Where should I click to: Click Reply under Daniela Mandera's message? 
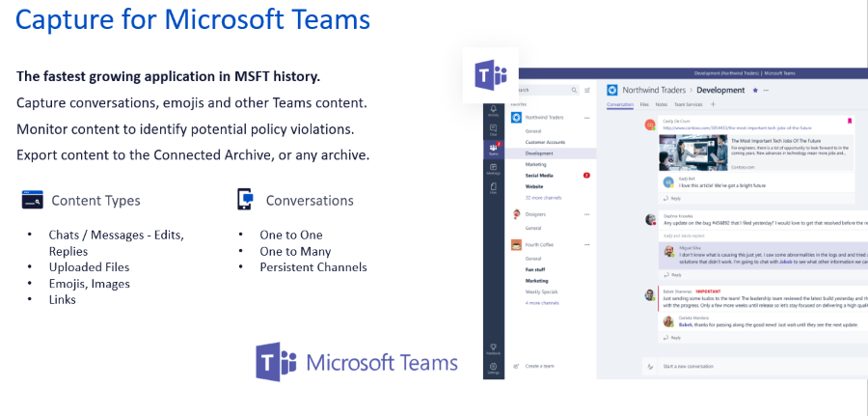672,338
